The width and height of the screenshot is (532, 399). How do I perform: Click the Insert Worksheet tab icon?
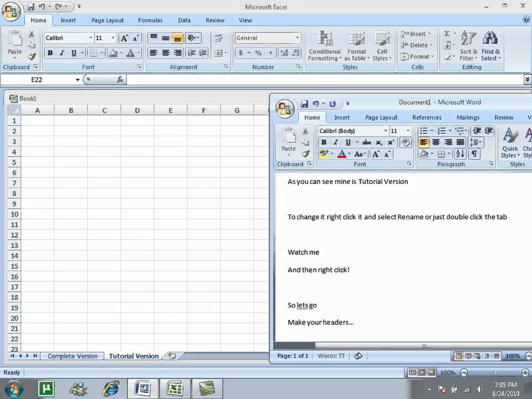click(172, 356)
